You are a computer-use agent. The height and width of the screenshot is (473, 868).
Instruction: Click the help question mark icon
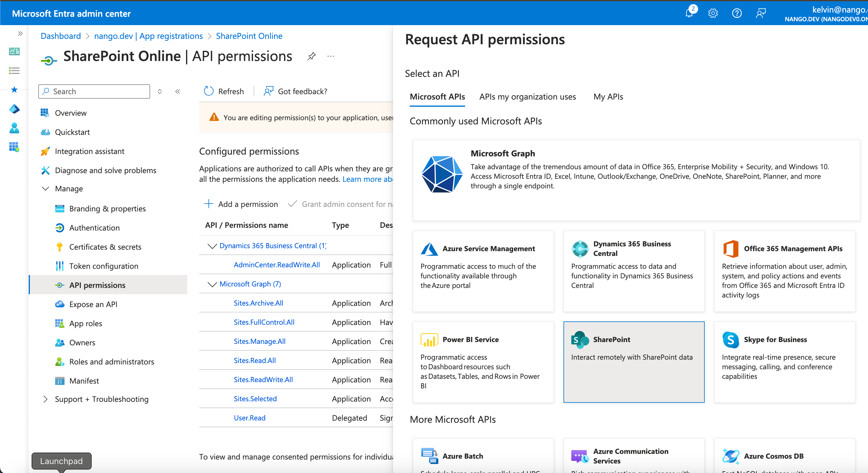click(737, 13)
